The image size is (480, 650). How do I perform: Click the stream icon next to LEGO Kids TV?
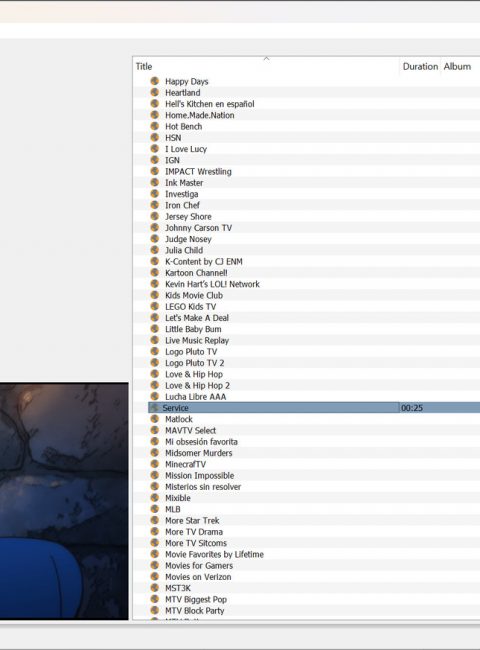tap(155, 306)
